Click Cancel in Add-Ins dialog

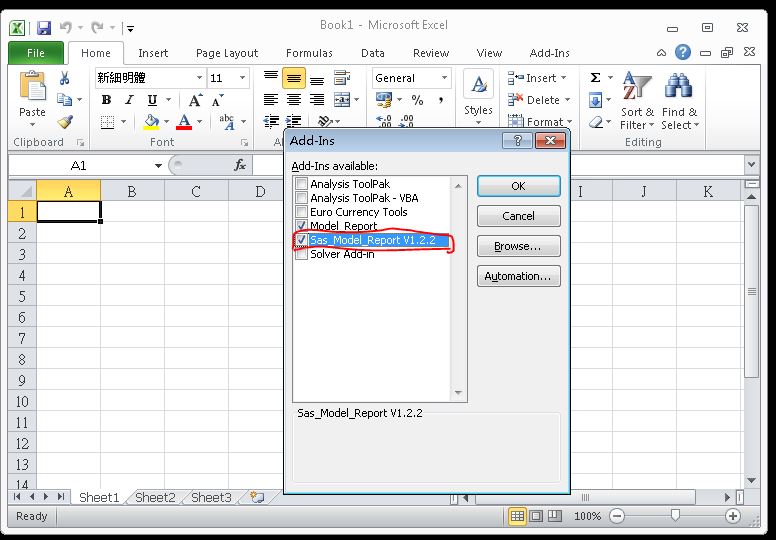pyautogui.click(x=519, y=216)
